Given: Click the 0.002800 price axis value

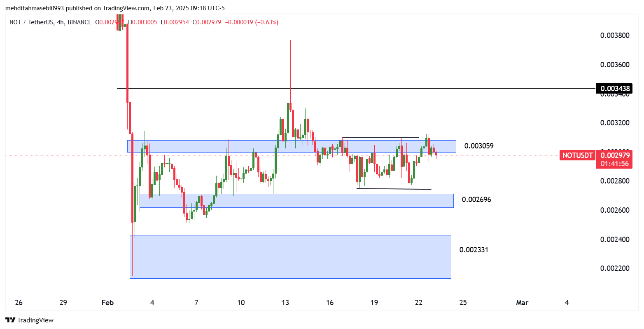Looking at the screenshot, I should pos(615,181).
